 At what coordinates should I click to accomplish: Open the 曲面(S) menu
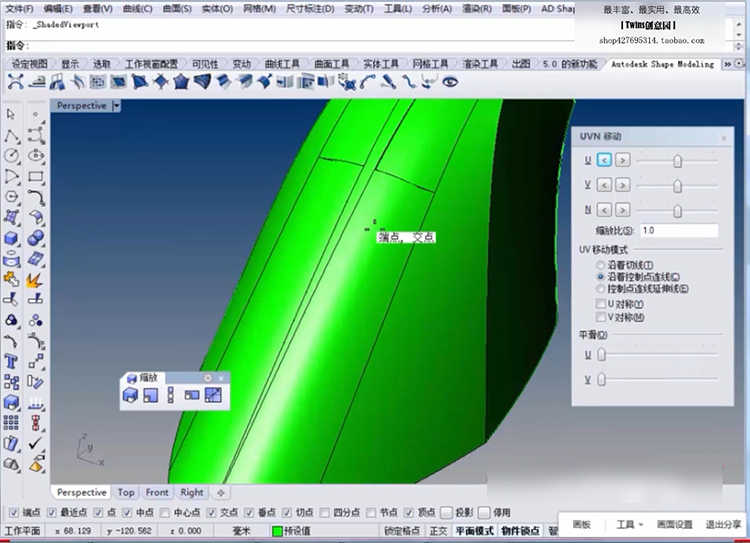click(x=177, y=9)
